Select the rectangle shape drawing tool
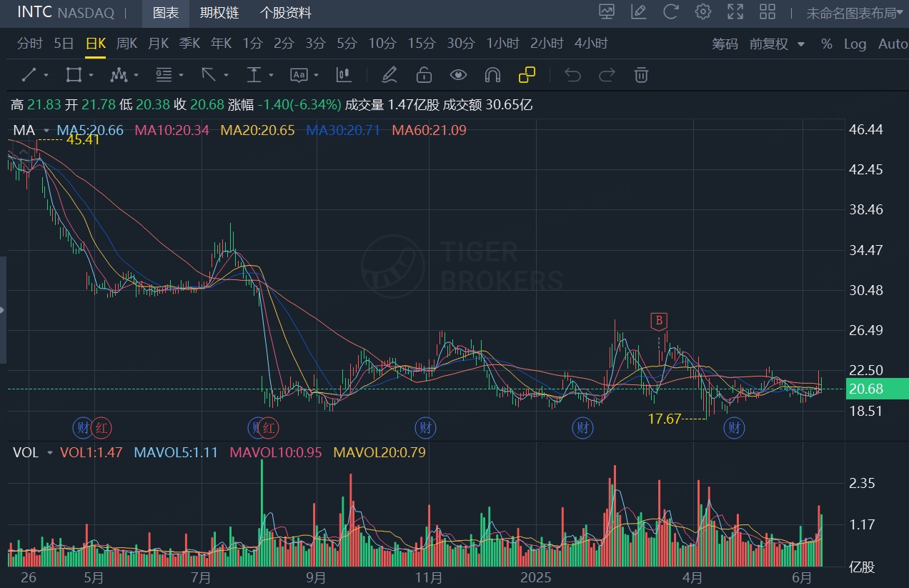The image size is (909, 588). click(73, 74)
